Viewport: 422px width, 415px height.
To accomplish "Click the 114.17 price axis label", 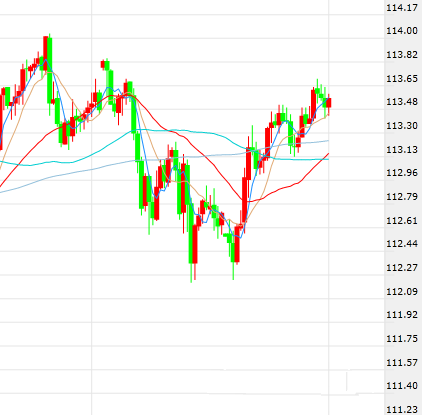I will [x=402, y=7].
